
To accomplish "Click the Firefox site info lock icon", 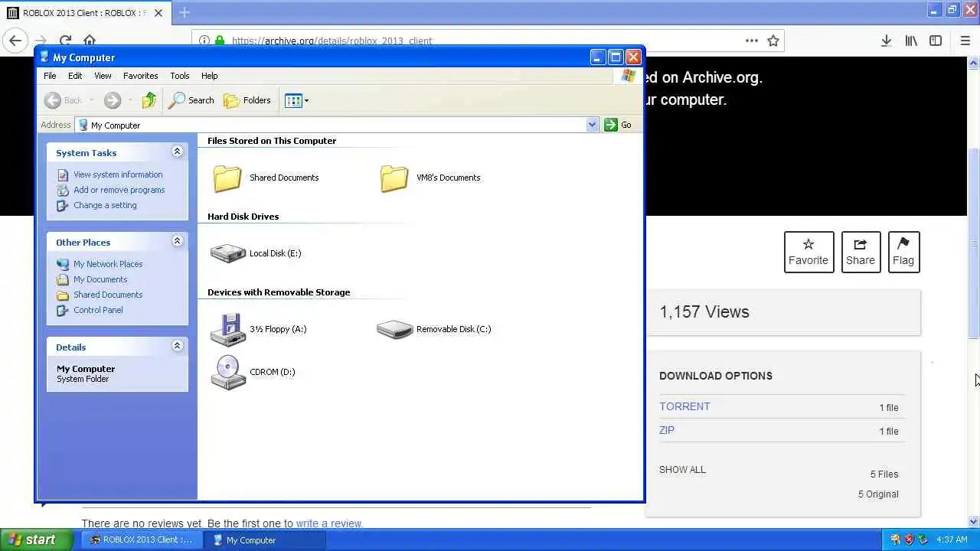I will (x=220, y=41).
